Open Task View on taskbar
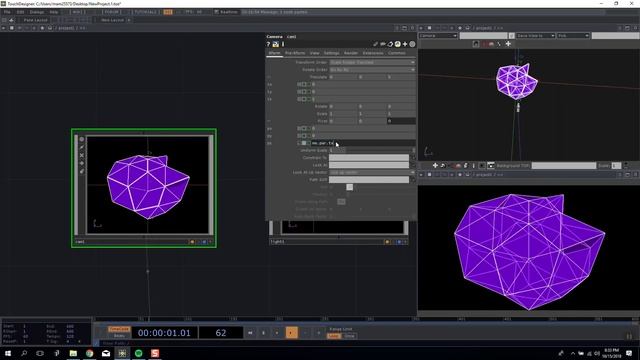This screenshot has height=360, width=640. [x=40, y=353]
